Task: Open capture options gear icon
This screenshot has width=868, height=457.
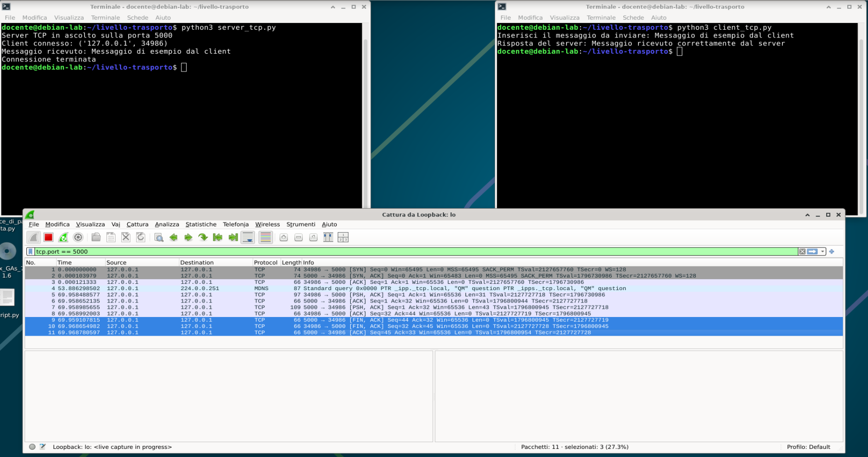Action: pyautogui.click(x=78, y=237)
